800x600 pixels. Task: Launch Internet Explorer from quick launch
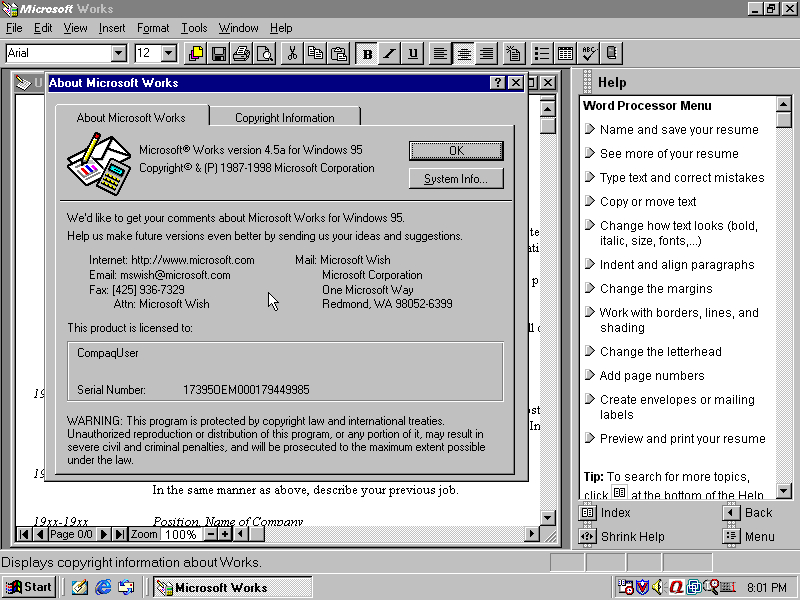103,587
